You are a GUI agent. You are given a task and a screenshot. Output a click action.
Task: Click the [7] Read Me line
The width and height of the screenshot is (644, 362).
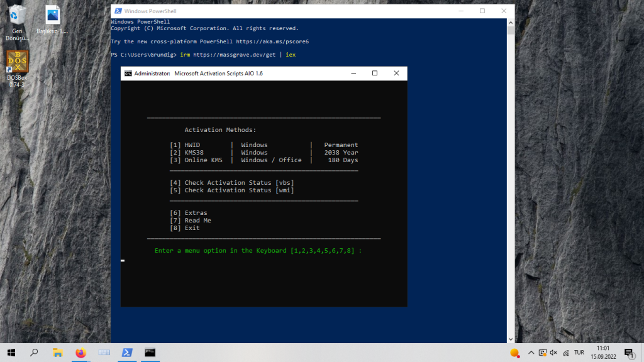(190, 221)
